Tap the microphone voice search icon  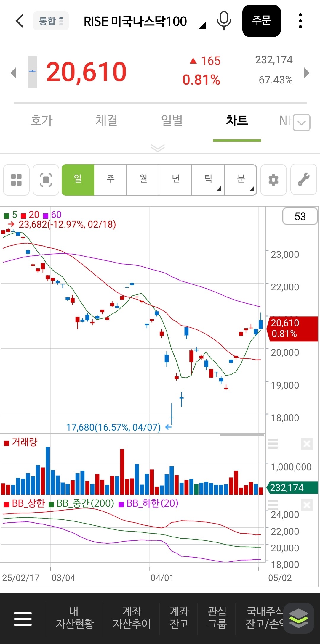[224, 21]
